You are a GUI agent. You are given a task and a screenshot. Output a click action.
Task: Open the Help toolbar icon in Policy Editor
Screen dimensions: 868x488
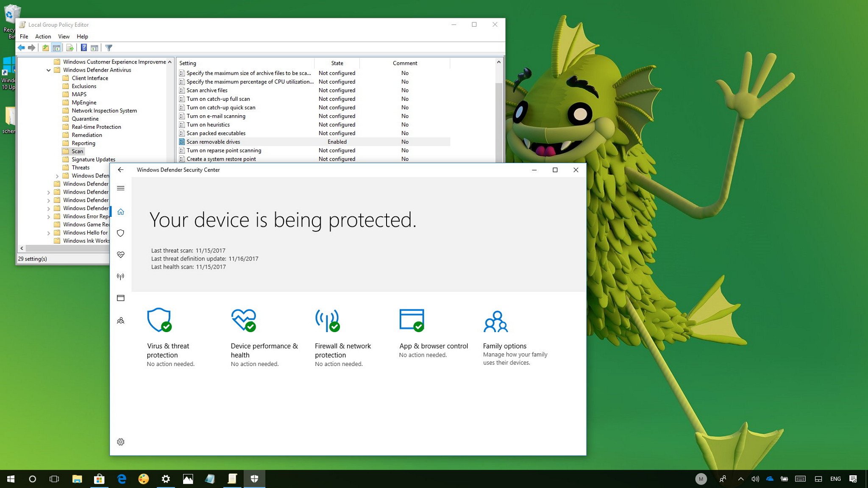coord(84,48)
